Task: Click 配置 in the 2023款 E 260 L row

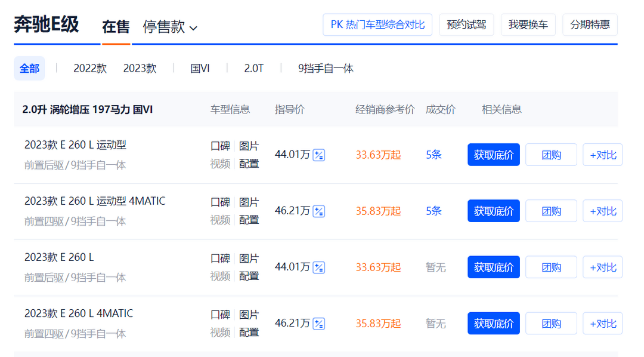Action: click(x=249, y=276)
